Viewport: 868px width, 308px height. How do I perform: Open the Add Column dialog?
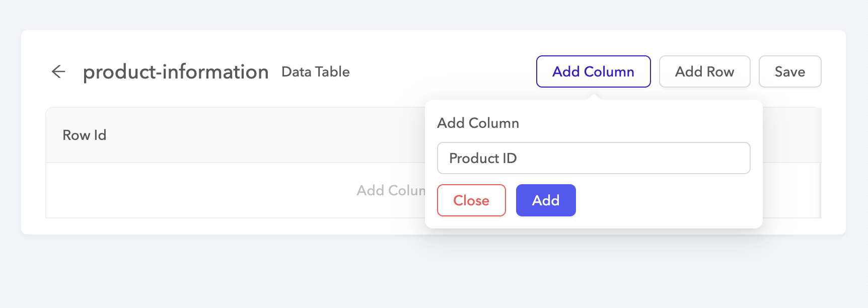593,71
